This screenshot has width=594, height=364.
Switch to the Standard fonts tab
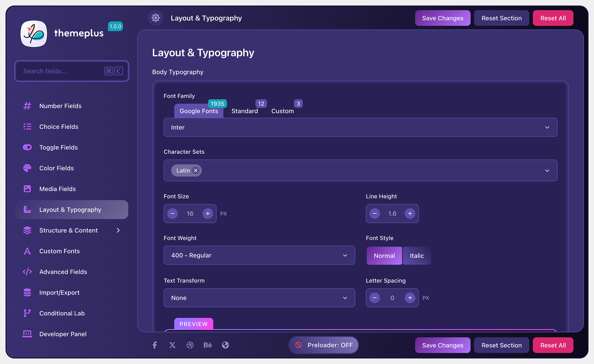245,111
